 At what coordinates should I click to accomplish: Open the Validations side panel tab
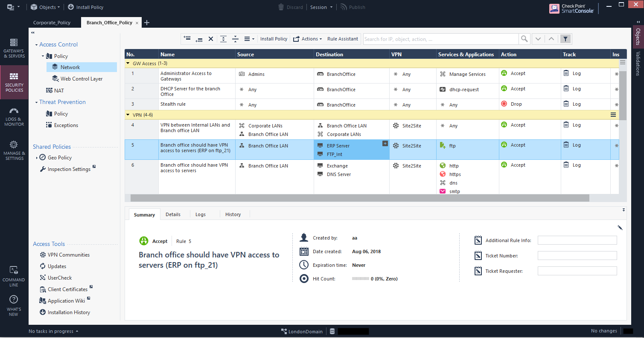pyautogui.click(x=638, y=64)
